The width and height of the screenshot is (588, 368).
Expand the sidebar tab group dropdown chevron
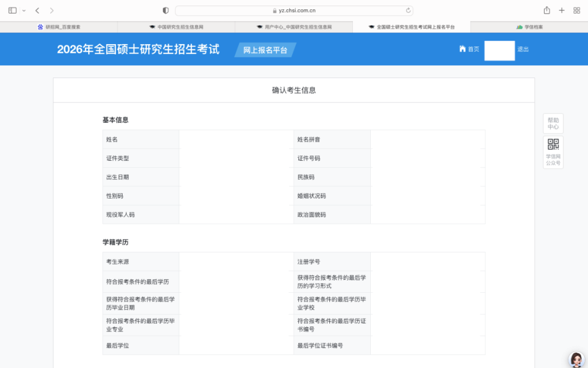click(24, 11)
